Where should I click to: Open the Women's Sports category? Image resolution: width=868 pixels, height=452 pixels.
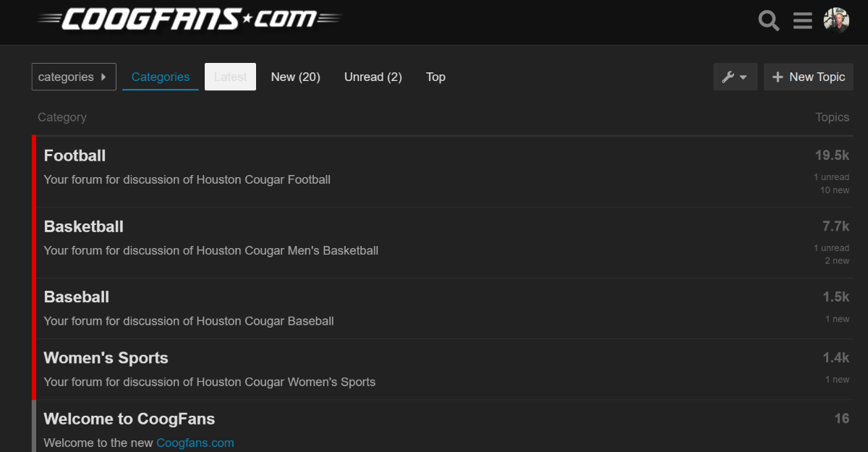106,358
